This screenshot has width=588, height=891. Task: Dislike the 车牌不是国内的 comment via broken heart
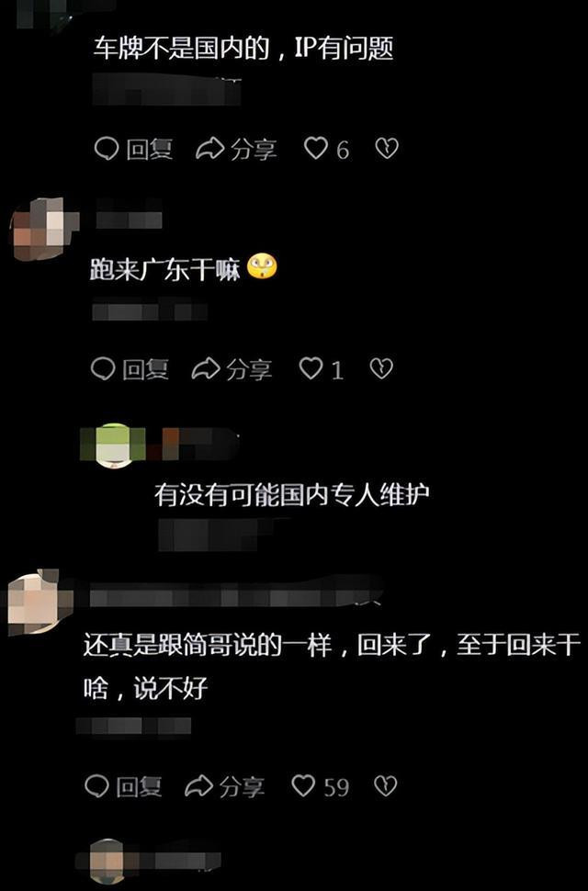pyautogui.click(x=387, y=148)
